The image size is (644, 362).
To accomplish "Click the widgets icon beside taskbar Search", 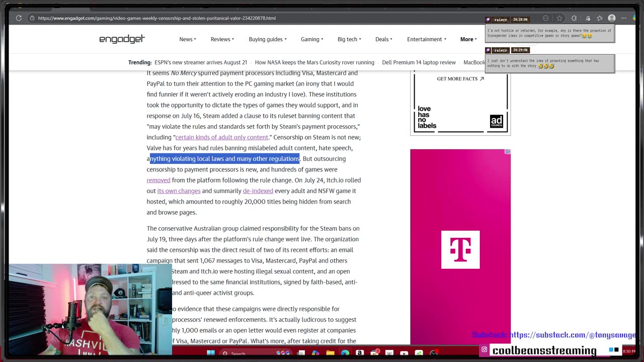I will 283,353.
